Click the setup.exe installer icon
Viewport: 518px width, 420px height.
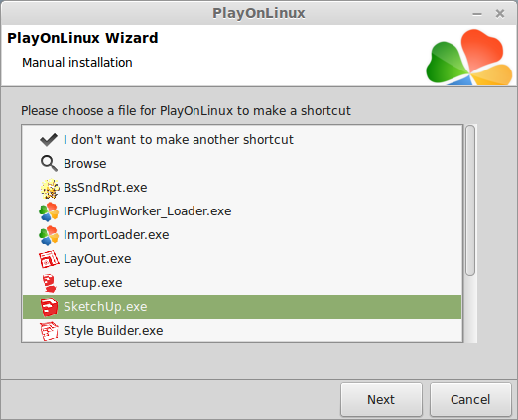click(49, 283)
